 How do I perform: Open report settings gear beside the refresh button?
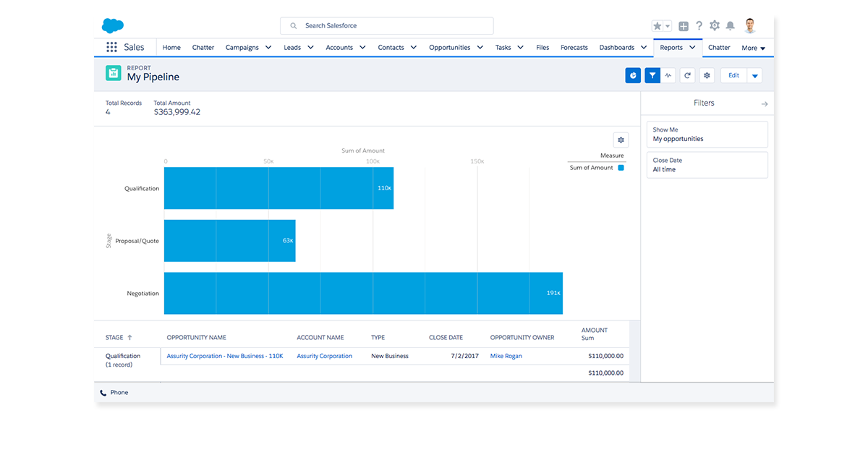click(707, 75)
